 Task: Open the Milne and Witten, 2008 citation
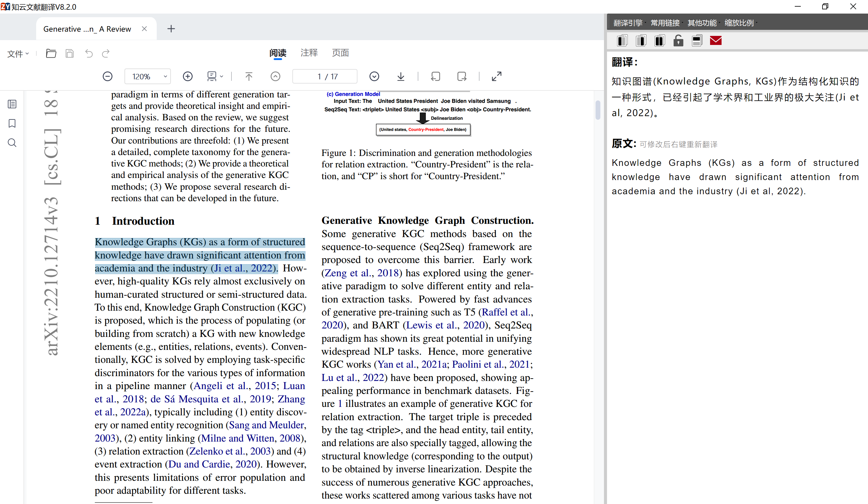pyautogui.click(x=251, y=438)
